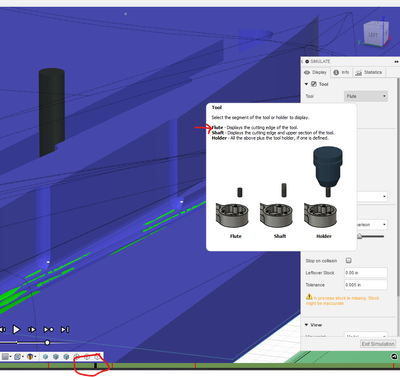This screenshot has width=400, height=377.
Task: Switch to the Statistics tab
Action: pos(369,72)
